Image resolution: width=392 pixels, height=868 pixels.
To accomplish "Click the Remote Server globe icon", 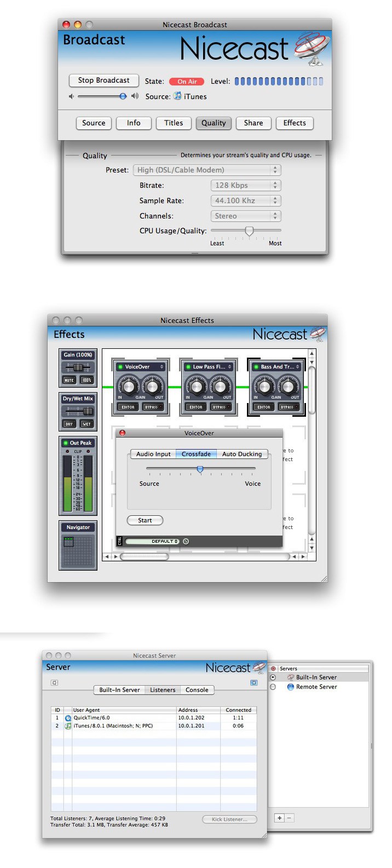I will click(291, 687).
